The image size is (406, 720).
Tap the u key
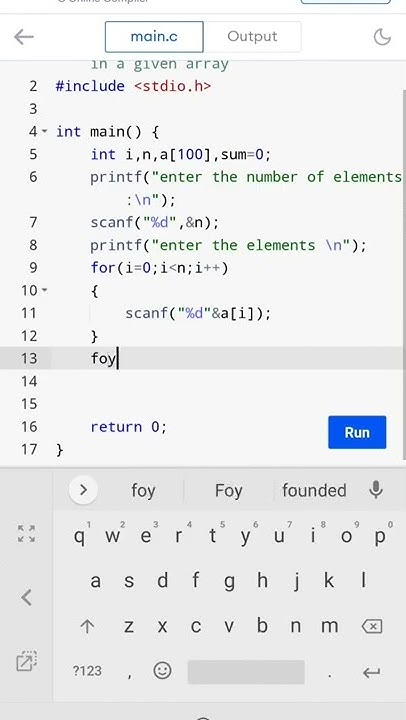click(x=279, y=536)
